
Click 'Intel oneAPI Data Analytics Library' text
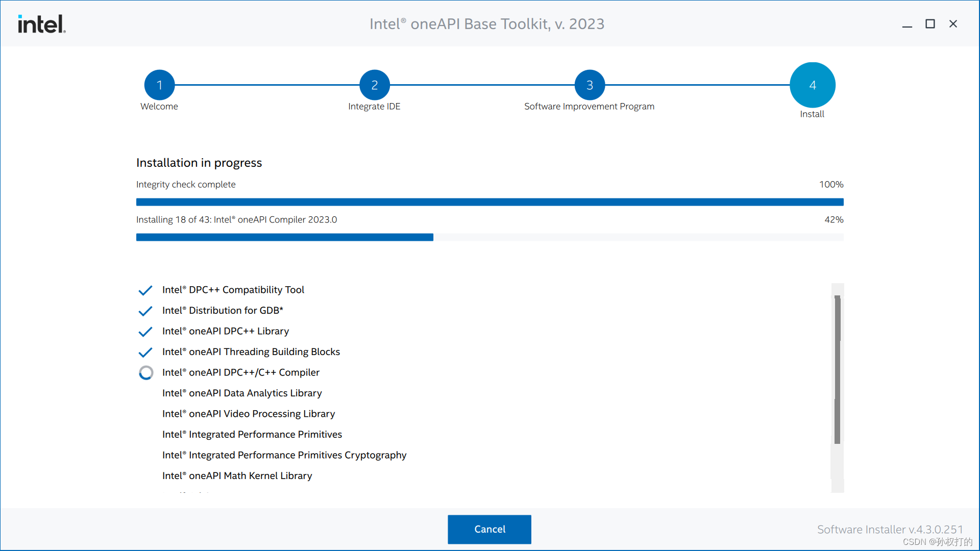click(242, 393)
